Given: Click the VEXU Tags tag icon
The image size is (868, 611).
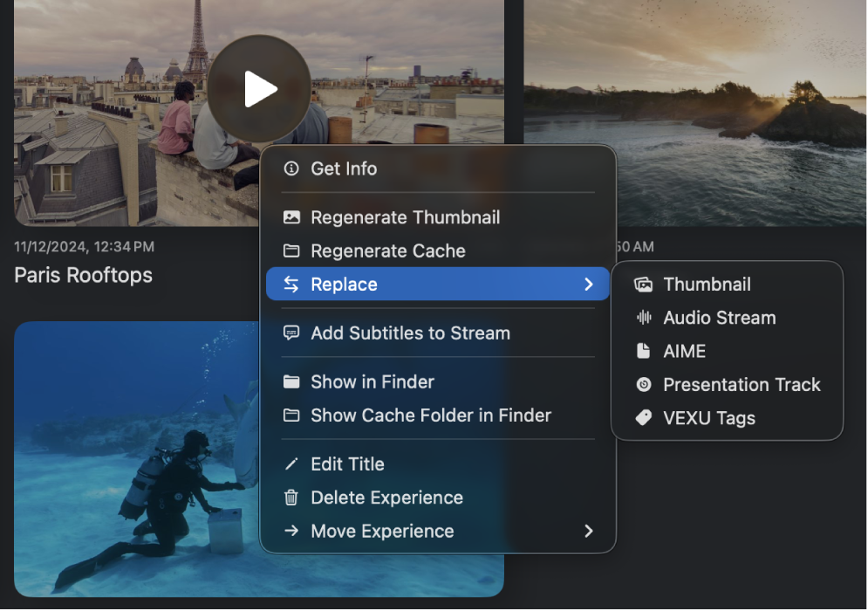Looking at the screenshot, I should tap(643, 418).
